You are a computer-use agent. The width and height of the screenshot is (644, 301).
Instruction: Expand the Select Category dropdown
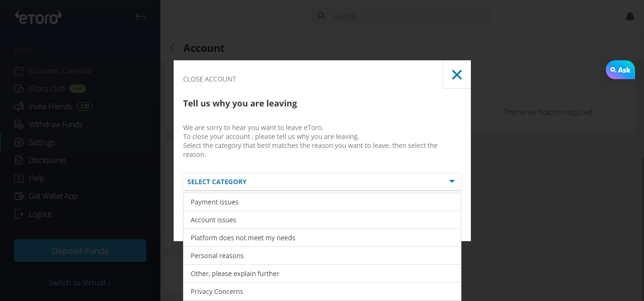click(322, 182)
